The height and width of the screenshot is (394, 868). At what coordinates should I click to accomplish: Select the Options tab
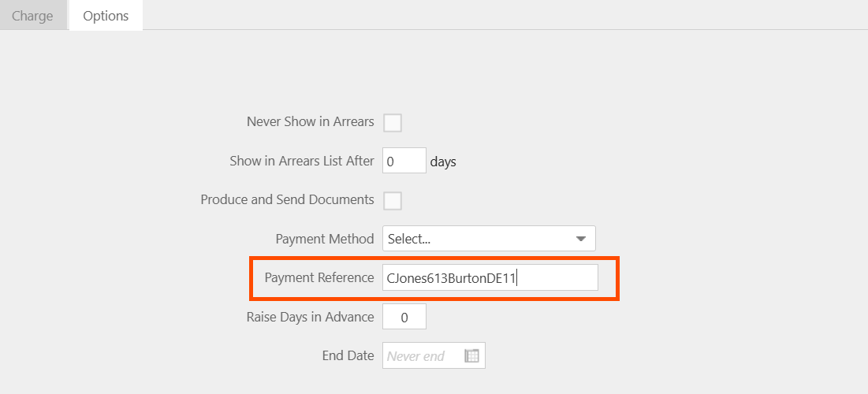coord(106,16)
